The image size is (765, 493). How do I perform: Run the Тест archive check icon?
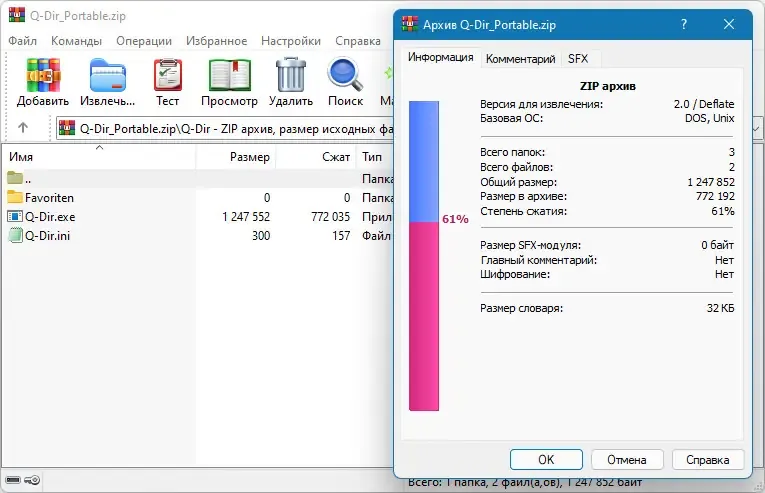(x=168, y=75)
